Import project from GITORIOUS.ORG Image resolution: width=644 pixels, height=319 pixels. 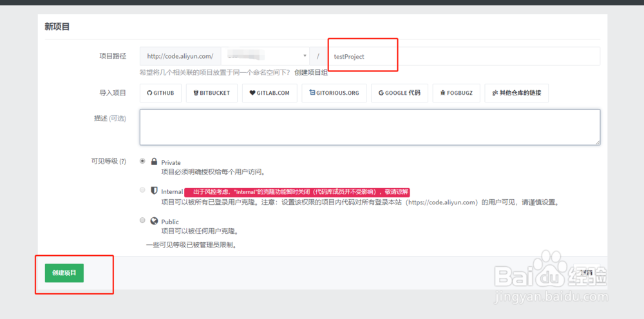334,93
